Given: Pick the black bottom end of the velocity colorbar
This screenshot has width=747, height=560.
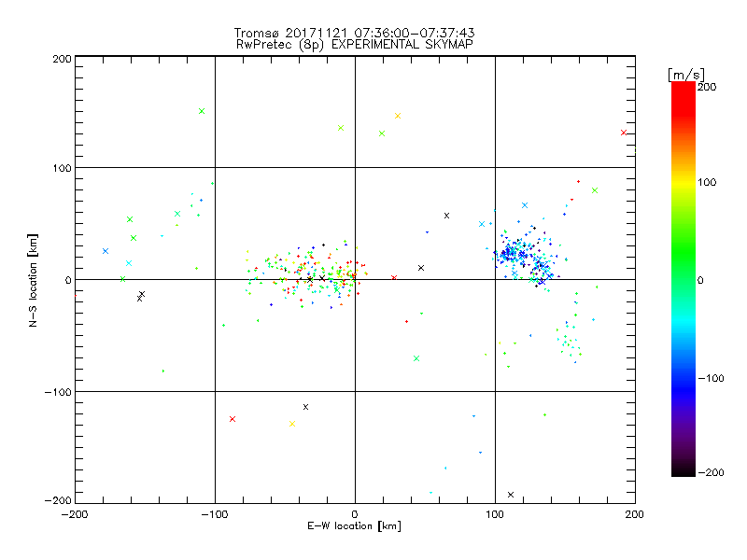Looking at the screenshot, I should point(684,471).
